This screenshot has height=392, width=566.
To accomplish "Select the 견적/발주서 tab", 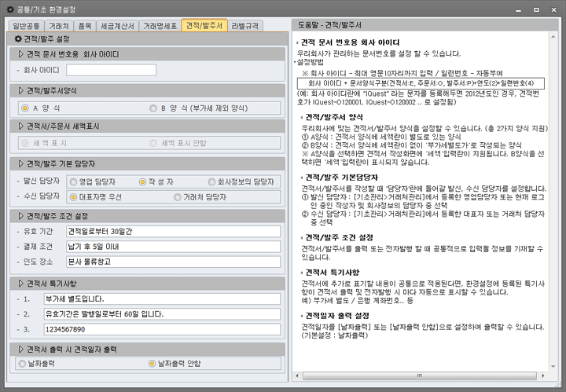I will point(204,26).
